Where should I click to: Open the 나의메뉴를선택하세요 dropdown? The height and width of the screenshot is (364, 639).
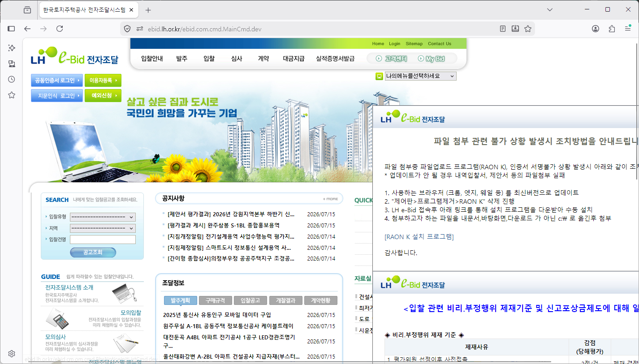[x=420, y=76]
